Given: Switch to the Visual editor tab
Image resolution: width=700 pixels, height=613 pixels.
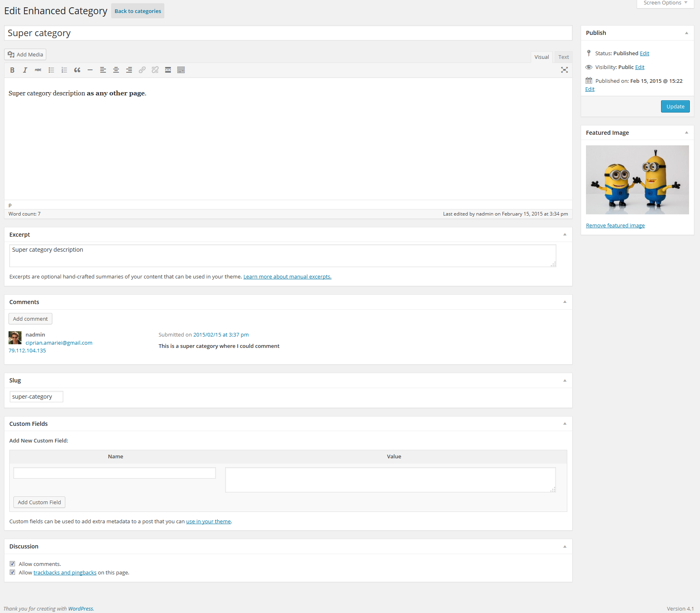Looking at the screenshot, I should [x=541, y=57].
